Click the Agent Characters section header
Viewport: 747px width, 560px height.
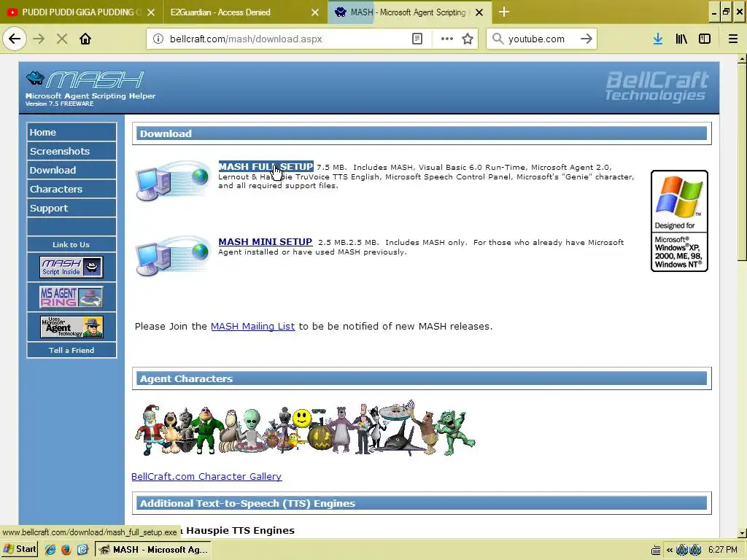pos(422,378)
